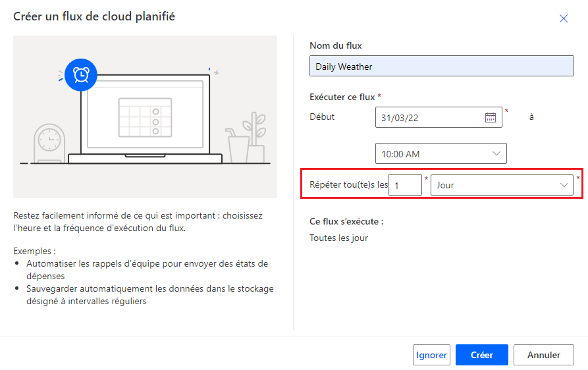Click the 'Sauvegarder automatiquement les données' bullet text

click(150, 295)
